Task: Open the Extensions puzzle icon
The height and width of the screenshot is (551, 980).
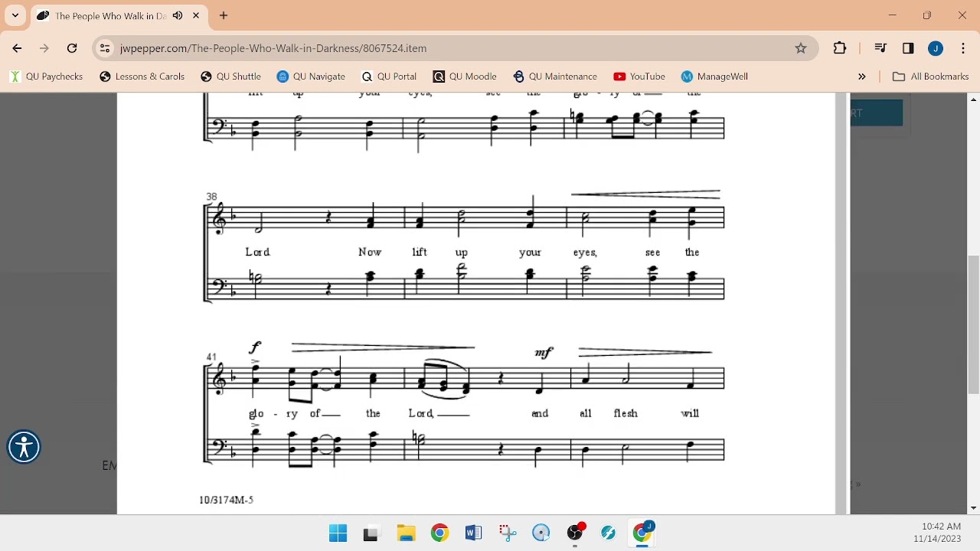Action: pyautogui.click(x=840, y=48)
